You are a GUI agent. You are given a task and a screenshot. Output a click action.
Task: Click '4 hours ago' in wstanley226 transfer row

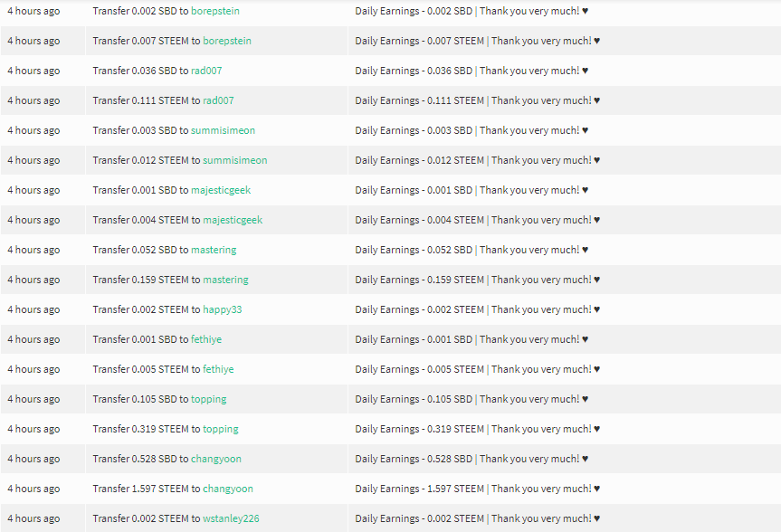[x=33, y=519]
